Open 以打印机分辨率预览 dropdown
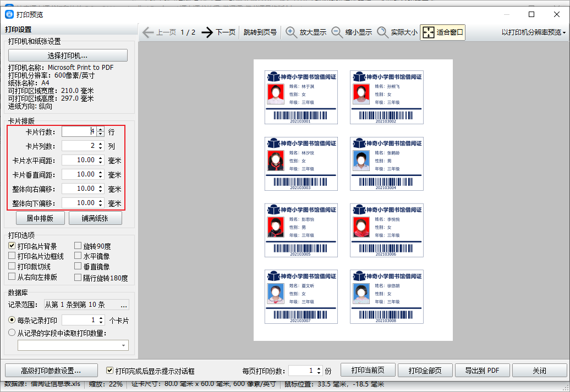 tap(534, 32)
